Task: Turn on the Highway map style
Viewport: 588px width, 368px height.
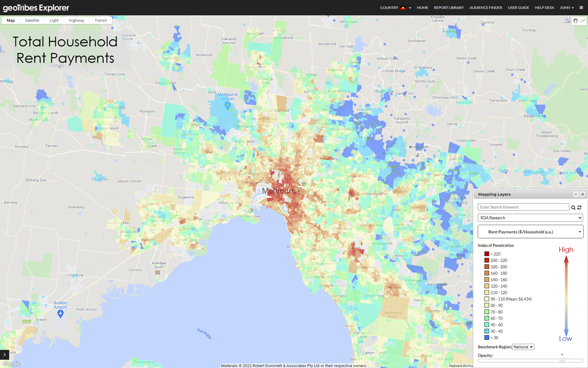Action: (x=76, y=20)
